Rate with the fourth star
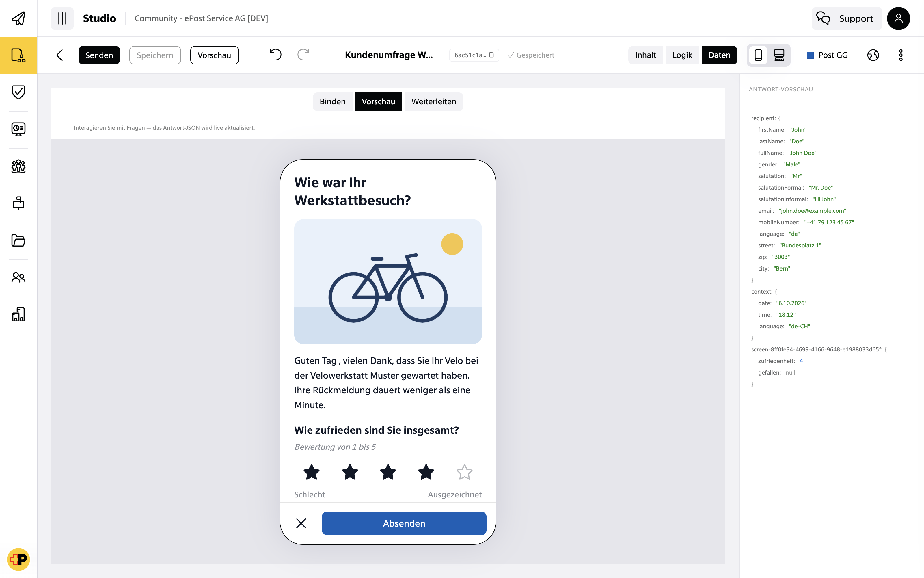Screen dimensions: 924x578 coord(426,472)
